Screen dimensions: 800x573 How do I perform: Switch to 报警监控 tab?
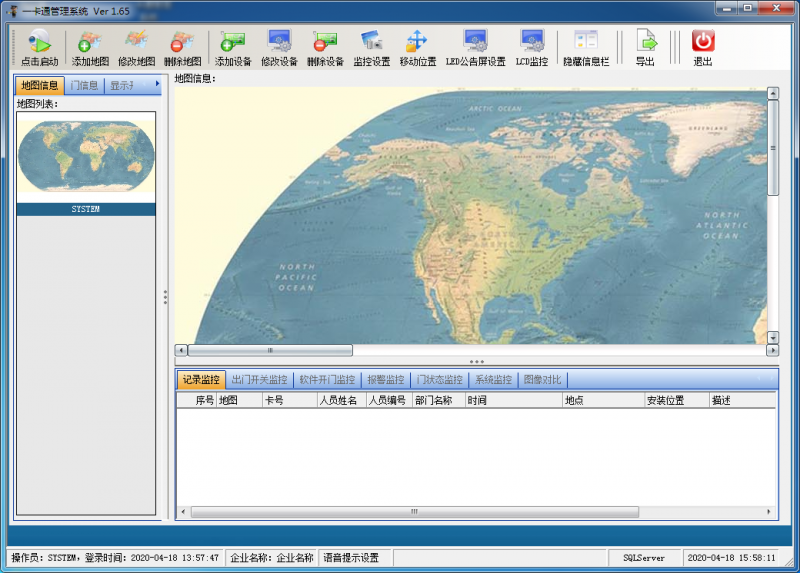pyautogui.click(x=386, y=380)
